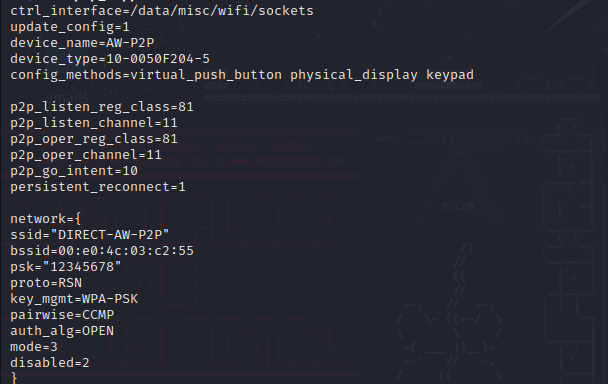Click the ssid="DIRECT-AW-P2P" line
Viewport: 608px width, 384px height.
[x=90, y=235]
